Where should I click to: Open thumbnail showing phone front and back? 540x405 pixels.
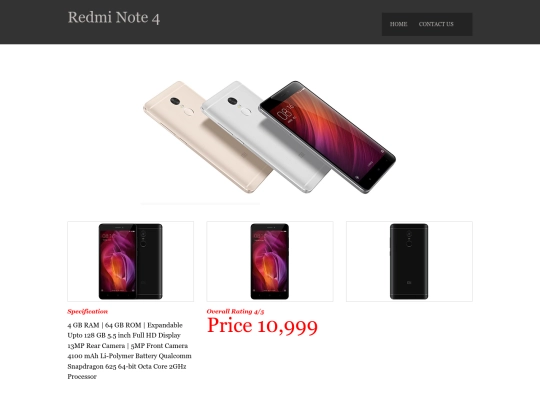[131, 261]
